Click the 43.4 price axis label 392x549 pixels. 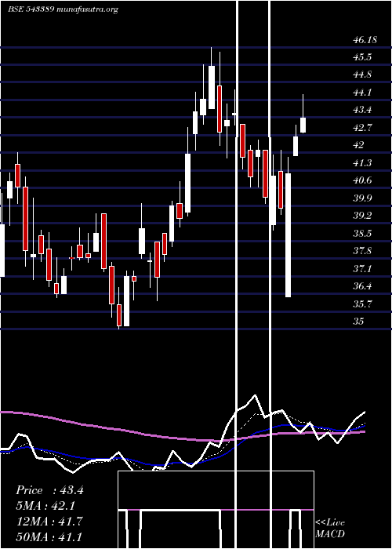(362, 111)
